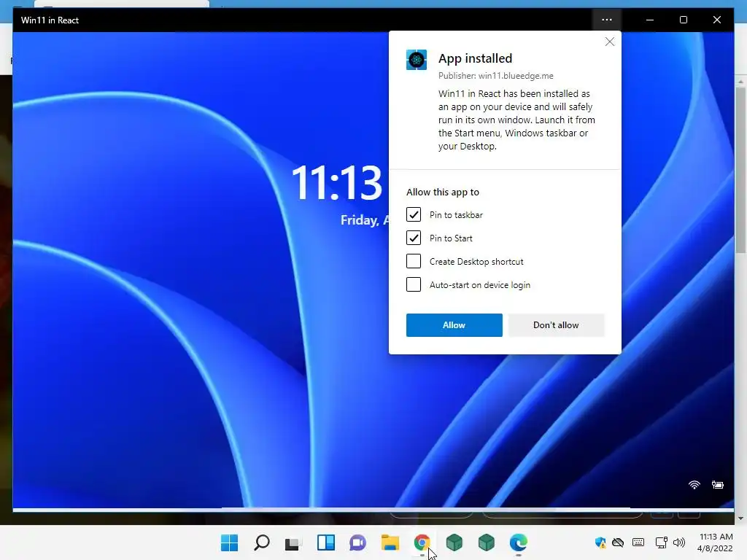The image size is (747, 560).
Task: Open clock and date in system tray
Action: click(x=715, y=542)
